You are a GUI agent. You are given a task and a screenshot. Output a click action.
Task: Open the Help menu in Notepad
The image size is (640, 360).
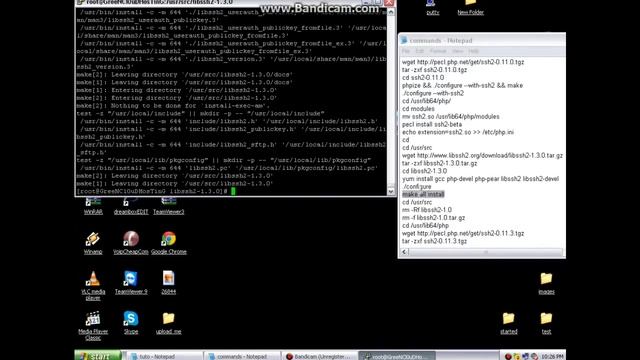pyautogui.click(x=473, y=51)
